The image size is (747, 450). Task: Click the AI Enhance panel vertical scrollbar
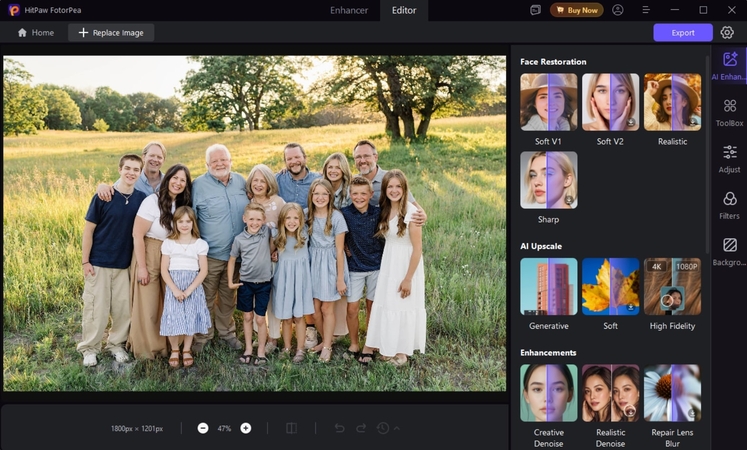click(707, 154)
